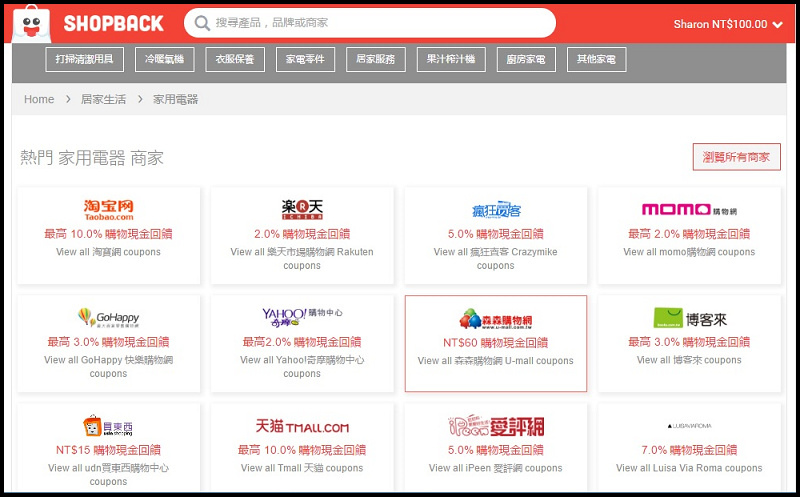
Task: Open iPeen 5.0% 購物現金回饋 link
Action: (496, 451)
